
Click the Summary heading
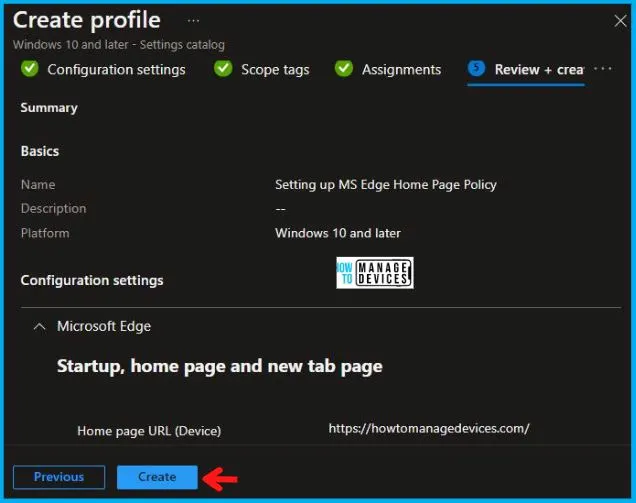coord(49,108)
